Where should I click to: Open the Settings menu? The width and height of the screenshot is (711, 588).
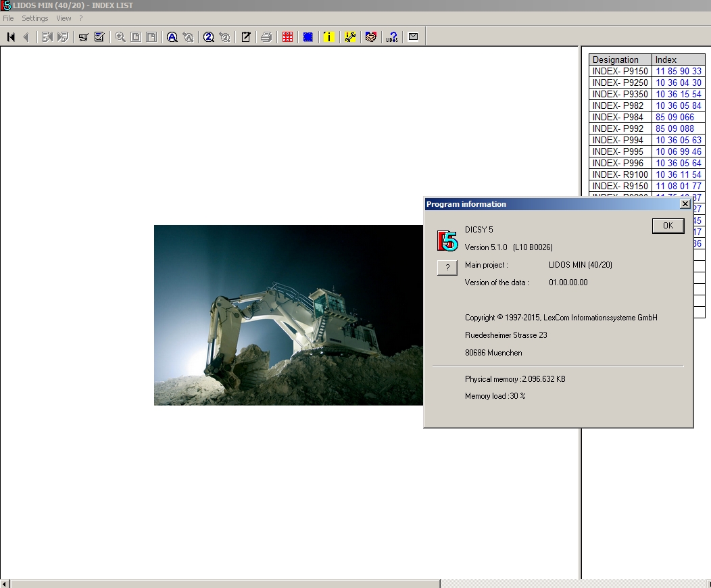click(x=34, y=18)
